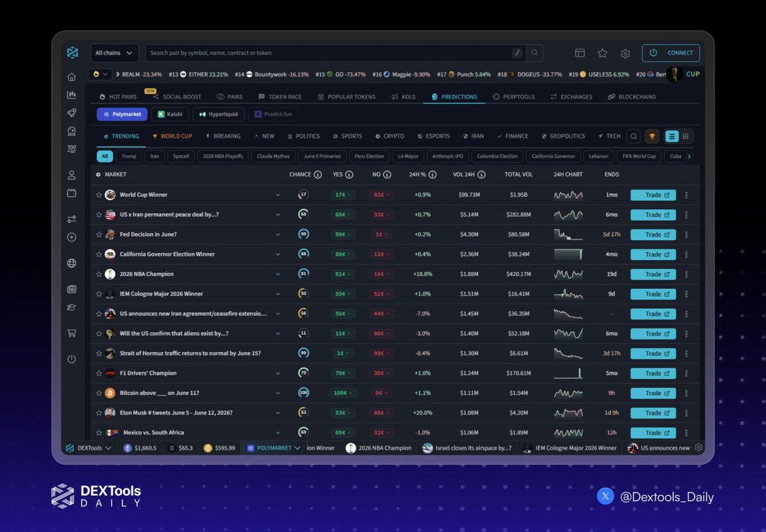The image size is (766, 532).
Task: Star the California Governor Election Winner market
Action: (99, 255)
